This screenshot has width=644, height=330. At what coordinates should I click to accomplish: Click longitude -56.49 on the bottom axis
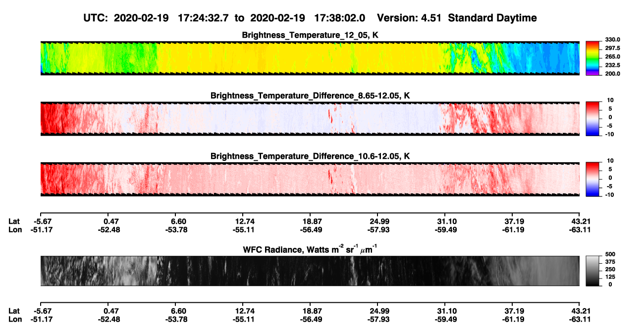312,319
